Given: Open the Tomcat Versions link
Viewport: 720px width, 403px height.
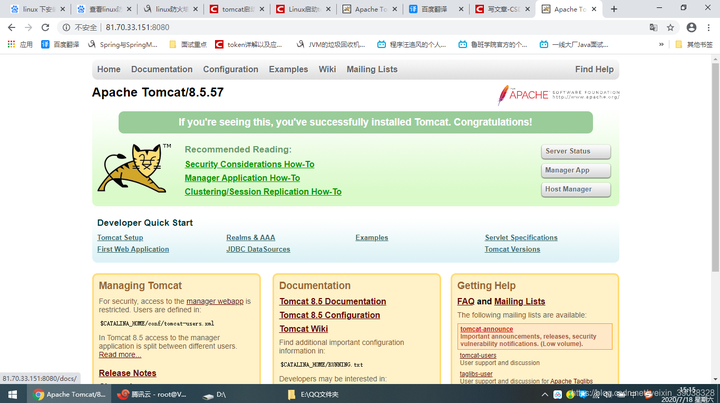Looking at the screenshot, I should click(512, 249).
